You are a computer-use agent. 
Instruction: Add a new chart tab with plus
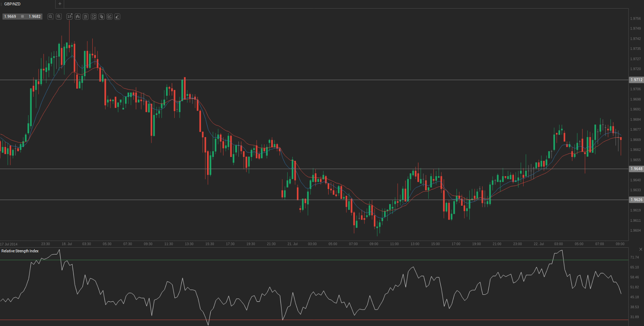60,4
